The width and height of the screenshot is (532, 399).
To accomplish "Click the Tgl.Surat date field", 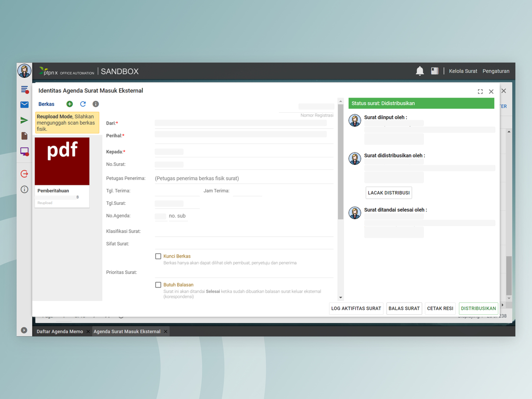I will pos(177,203).
